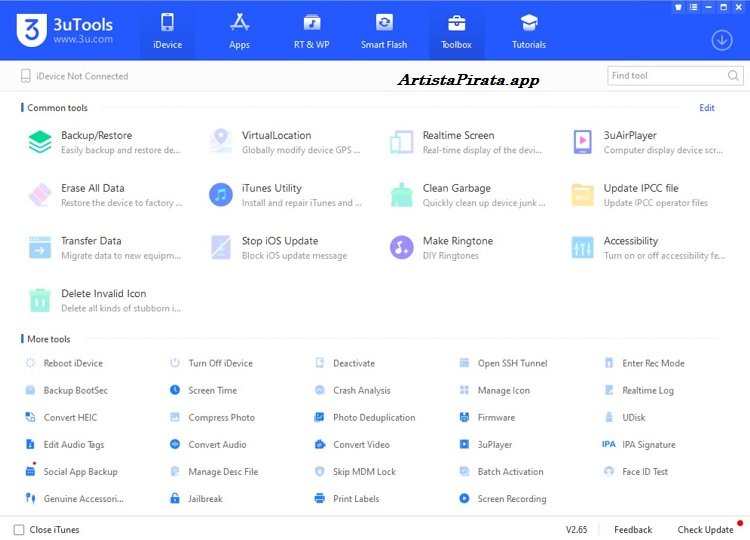Open the download manager arrow button
The height and width of the screenshot is (540, 750).
coord(721,40)
